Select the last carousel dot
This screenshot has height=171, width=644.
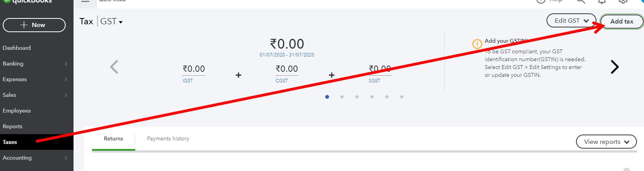click(402, 97)
